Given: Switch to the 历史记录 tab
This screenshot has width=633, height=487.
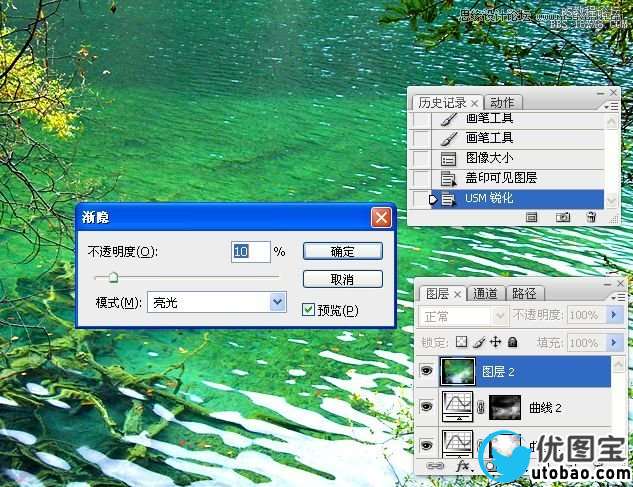Looking at the screenshot, I should coord(442,103).
